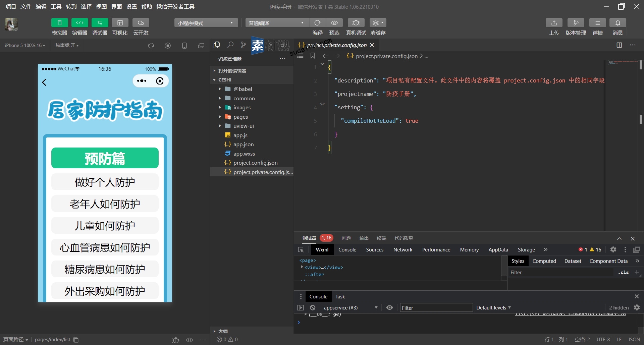Viewport: 644px width, 345px height.
Task: Detach the simulator into separate window
Action: click(x=201, y=46)
